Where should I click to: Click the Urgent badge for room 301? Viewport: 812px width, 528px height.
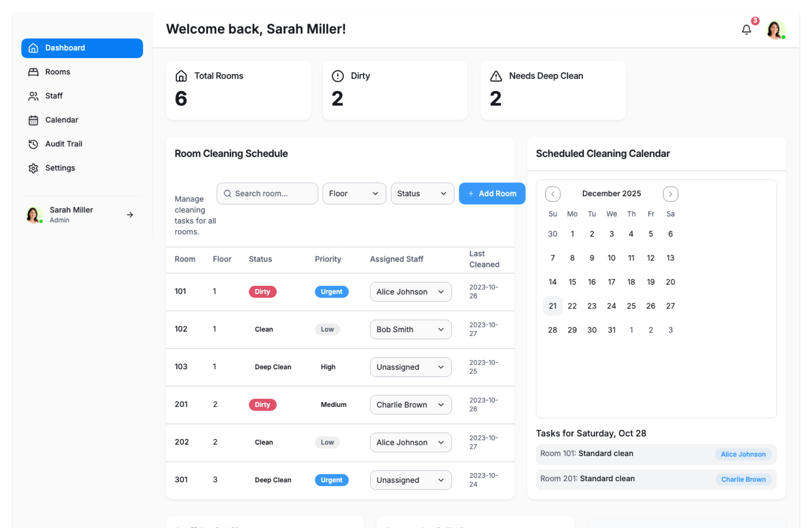click(331, 480)
